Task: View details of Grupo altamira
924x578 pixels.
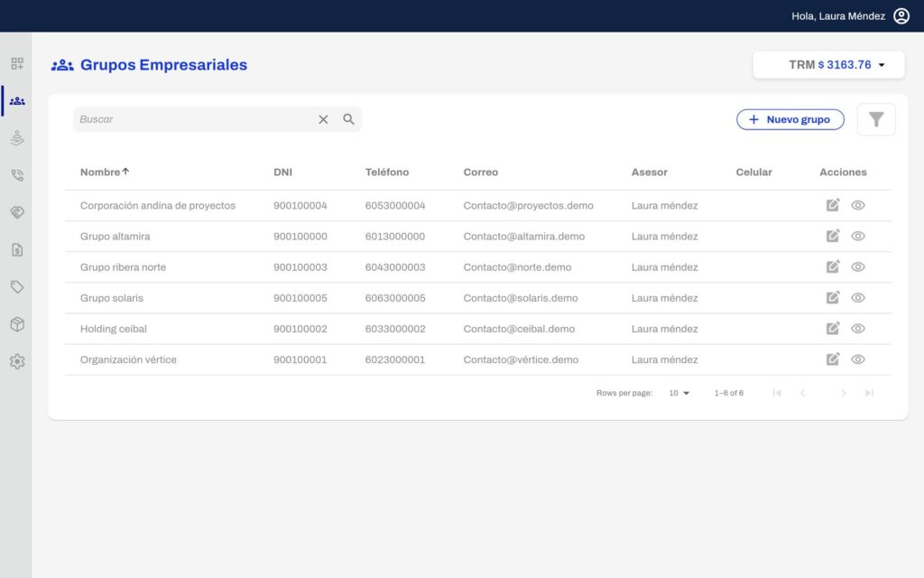Action: coord(858,236)
